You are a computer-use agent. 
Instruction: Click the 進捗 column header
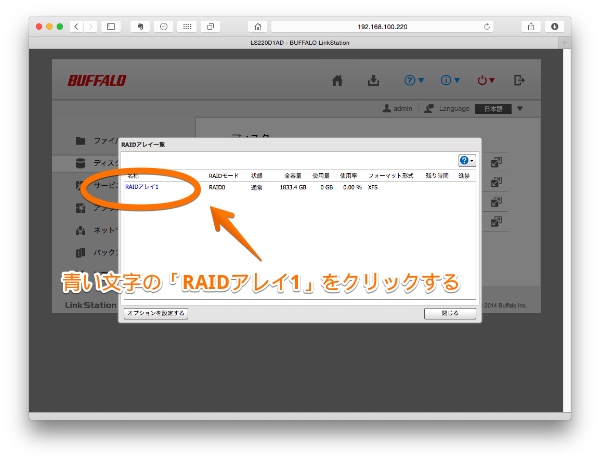tap(464, 176)
